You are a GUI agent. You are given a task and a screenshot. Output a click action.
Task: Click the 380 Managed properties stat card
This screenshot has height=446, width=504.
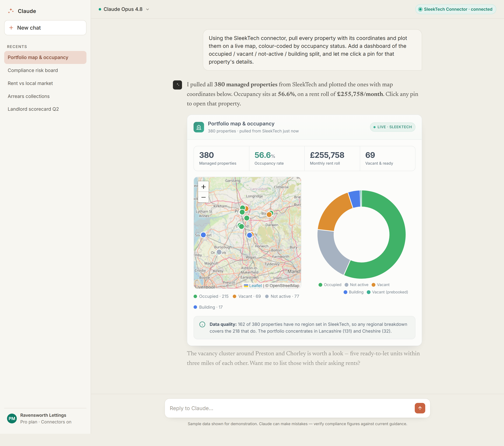click(221, 159)
